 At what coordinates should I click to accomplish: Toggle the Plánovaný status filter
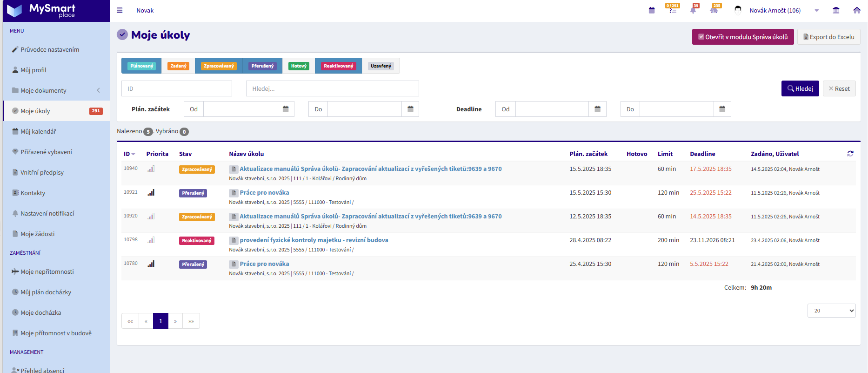[141, 66]
